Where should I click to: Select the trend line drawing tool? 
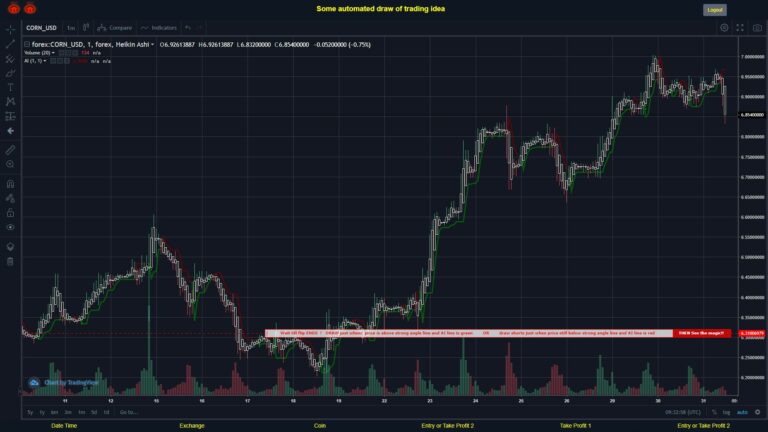[10, 45]
